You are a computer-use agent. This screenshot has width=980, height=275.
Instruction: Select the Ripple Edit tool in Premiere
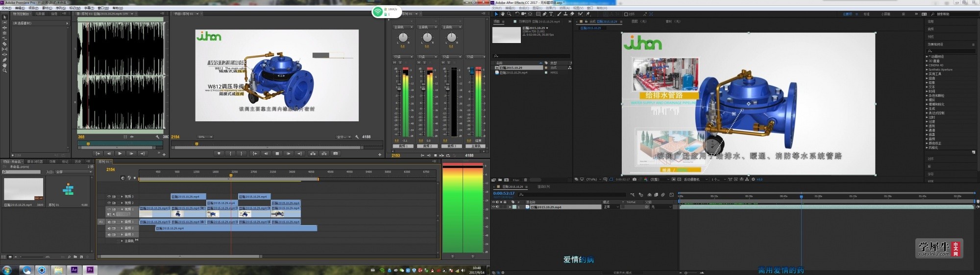coord(4,28)
